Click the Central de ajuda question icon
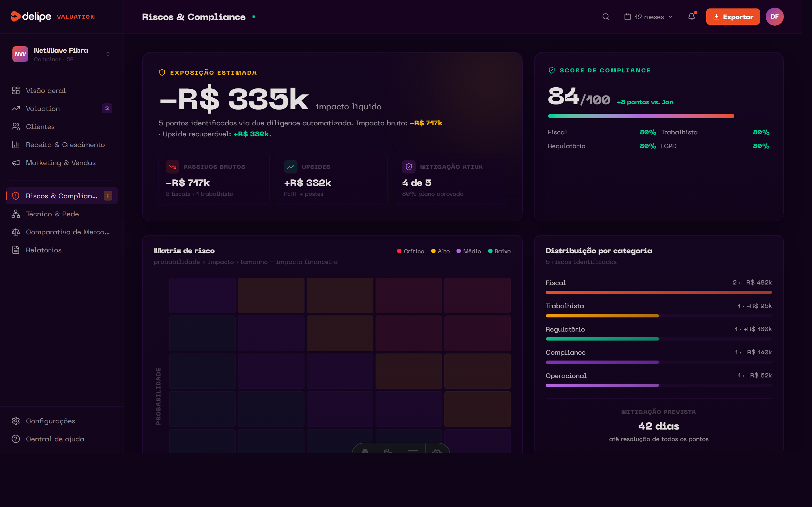The width and height of the screenshot is (812, 507). [16, 439]
